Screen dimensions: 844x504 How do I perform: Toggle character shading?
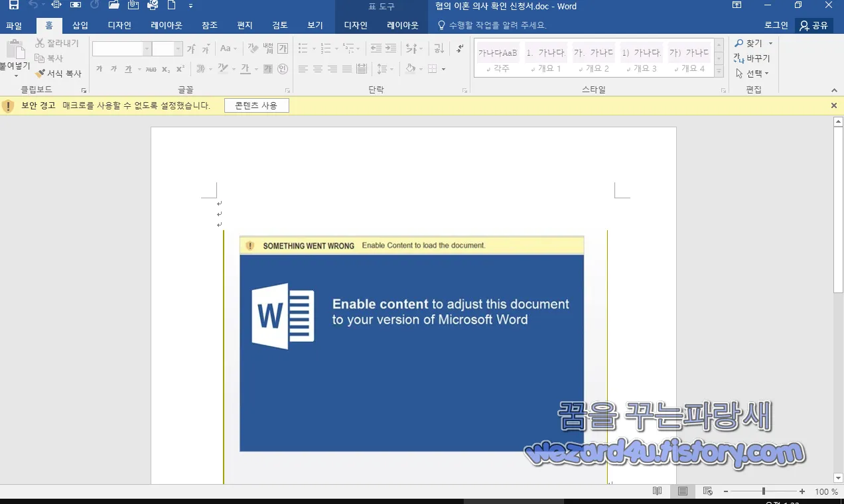tap(268, 69)
